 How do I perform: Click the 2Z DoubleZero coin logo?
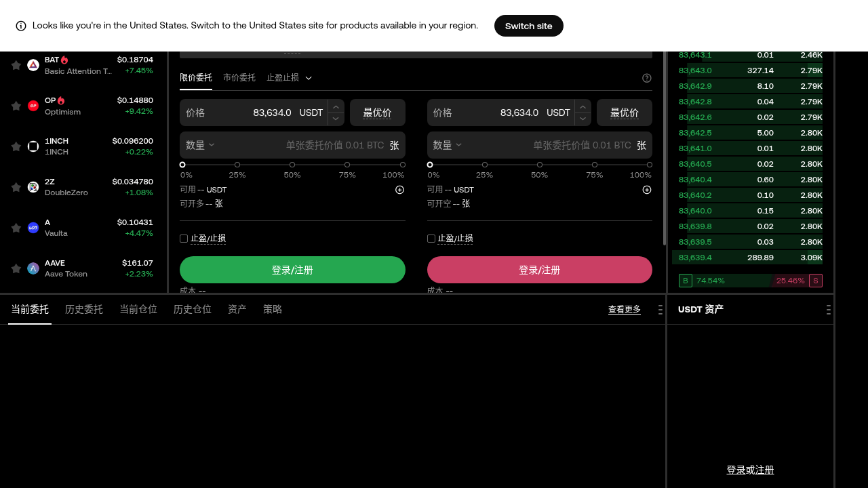pyautogui.click(x=33, y=187)
